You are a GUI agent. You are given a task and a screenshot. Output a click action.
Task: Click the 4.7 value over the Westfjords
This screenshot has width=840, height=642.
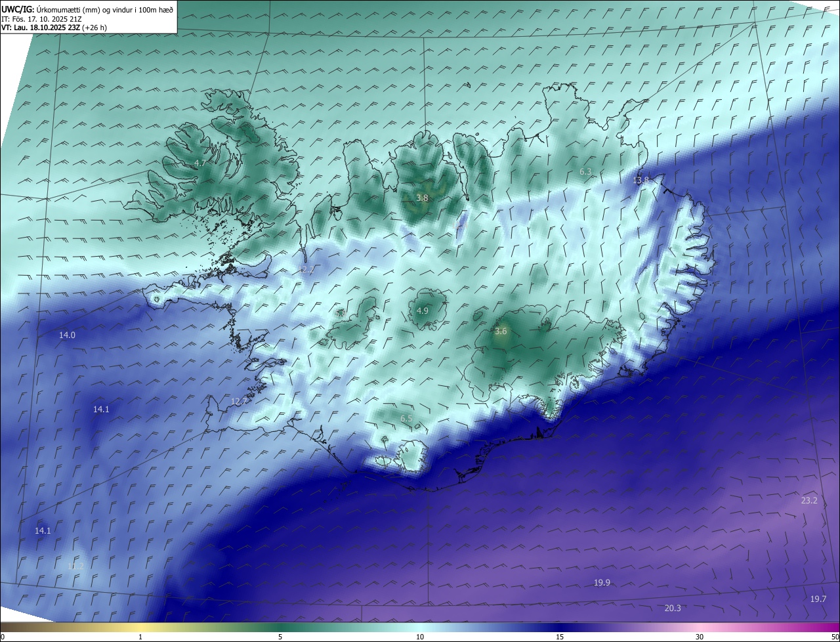coord(200,163)
